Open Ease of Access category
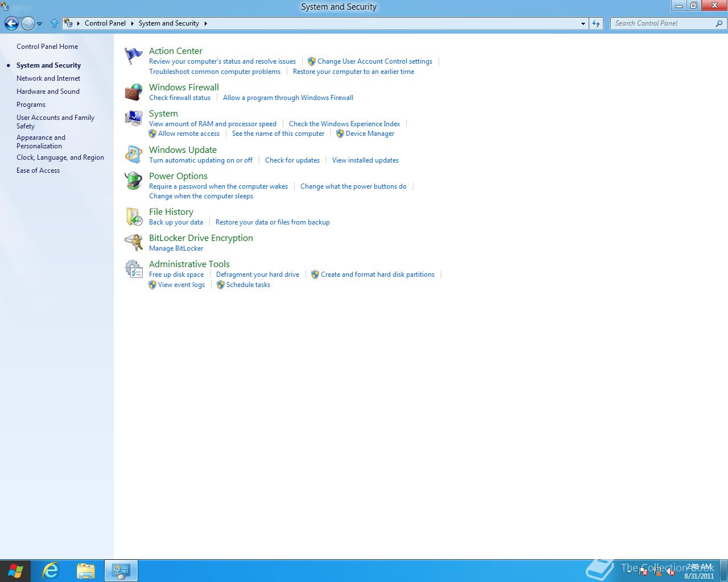This screenshot has height=582, width=728. (38, 171)
